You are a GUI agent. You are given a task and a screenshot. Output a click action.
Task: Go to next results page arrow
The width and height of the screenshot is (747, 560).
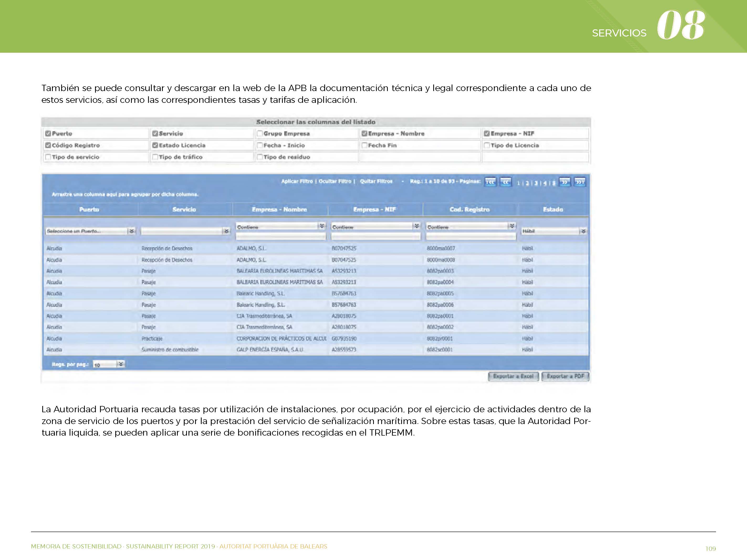pyautogui.click(x=565, y=182)
